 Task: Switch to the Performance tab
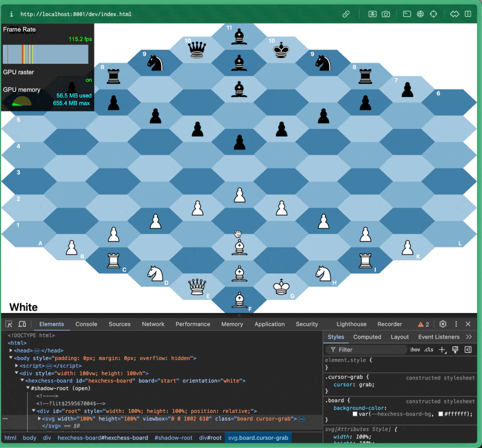tap(193, 324)
